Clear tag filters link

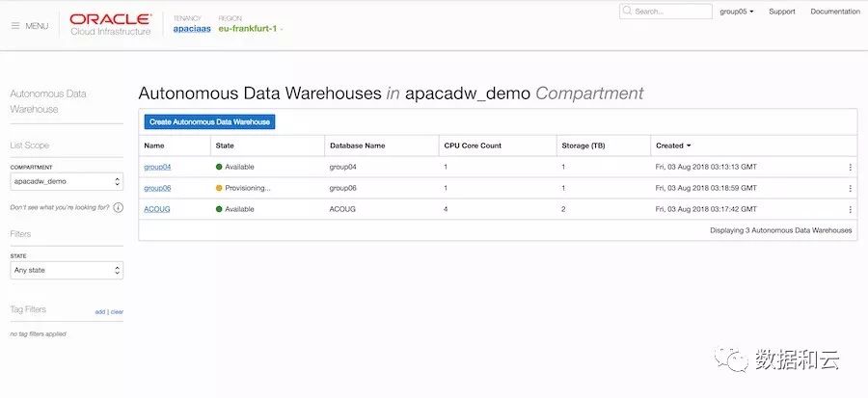click(x=118, y=312)
